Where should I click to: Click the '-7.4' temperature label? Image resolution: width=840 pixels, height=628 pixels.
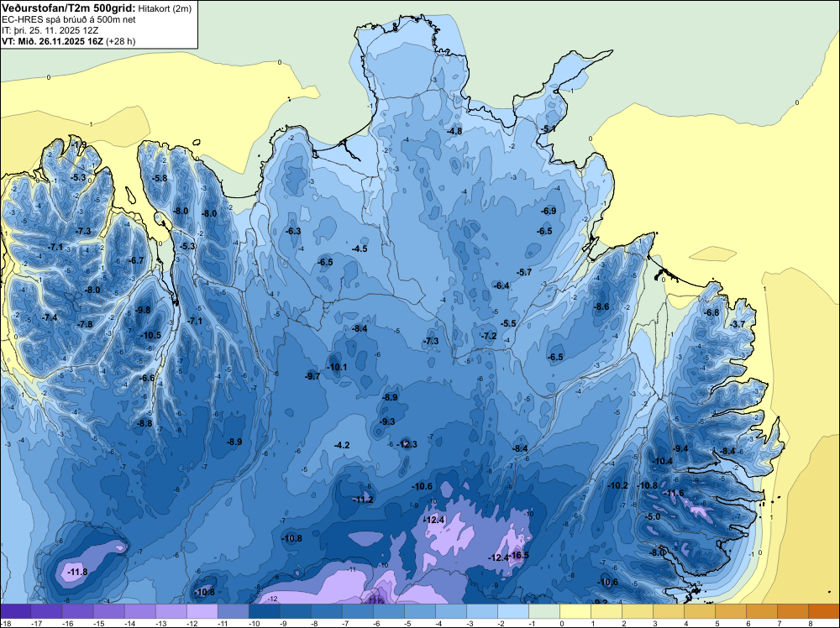(x=50, y=318)
